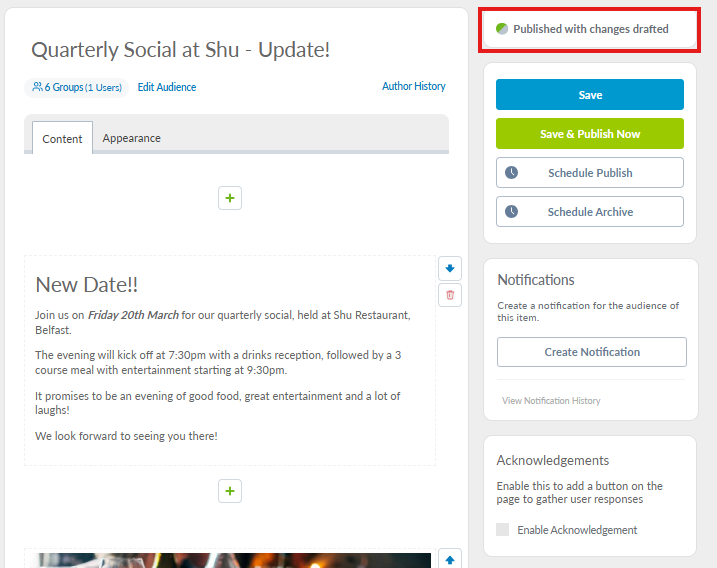
Task: Delete the New Date text block via trash icon
Action: point(449,295)
